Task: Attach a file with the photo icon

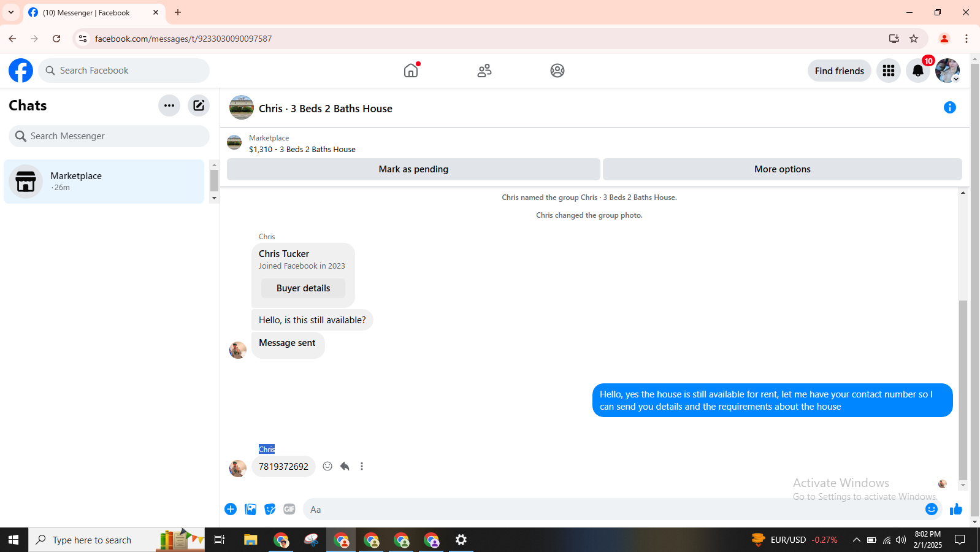Action: pyautogui.click(x=250, y=509)
